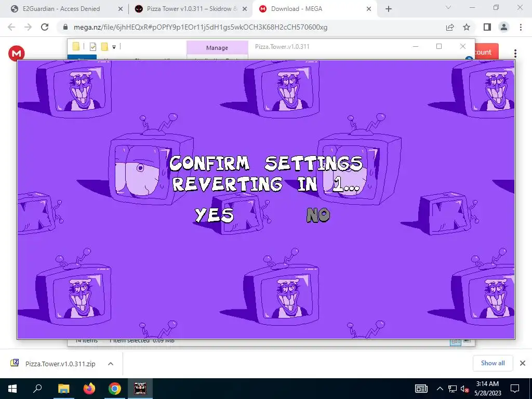Close the E2Guardian browser tab
Viewport: 532px width, 399px height.
120,9
